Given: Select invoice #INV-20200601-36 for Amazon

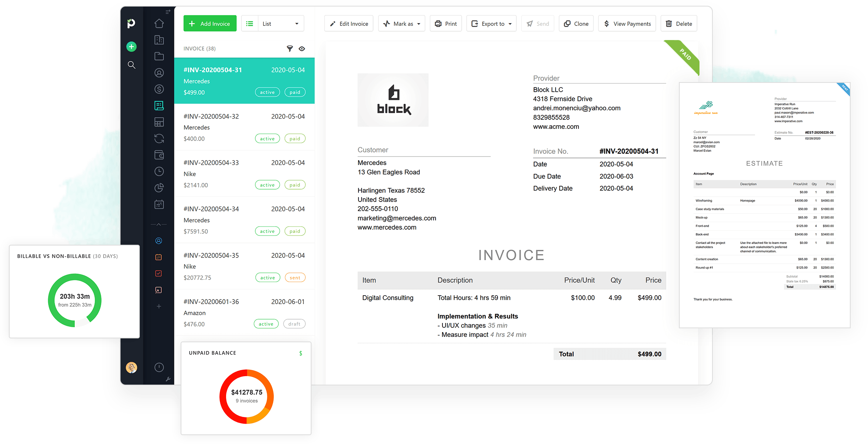Looking at the screenshot, I should (244, 313).
